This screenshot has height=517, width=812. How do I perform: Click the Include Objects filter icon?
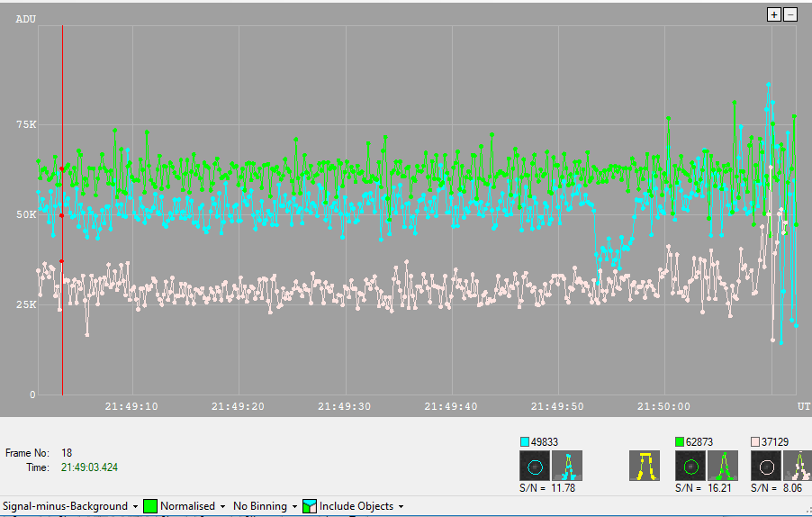coord(310,506)
